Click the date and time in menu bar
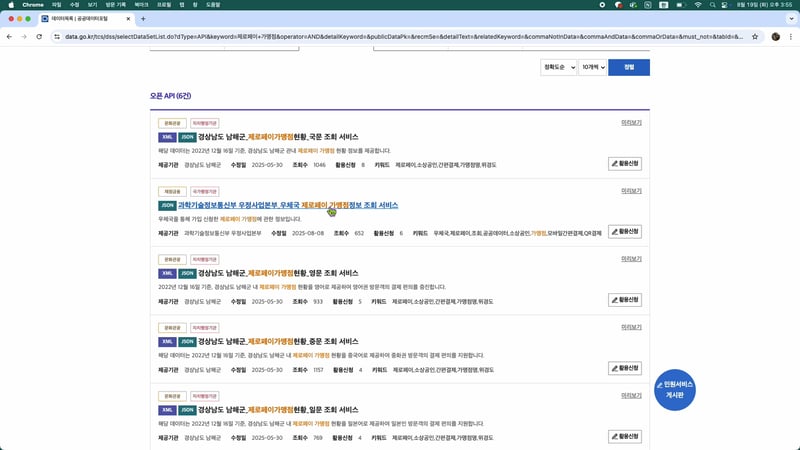800x450 pixels. tap(764, 5)
